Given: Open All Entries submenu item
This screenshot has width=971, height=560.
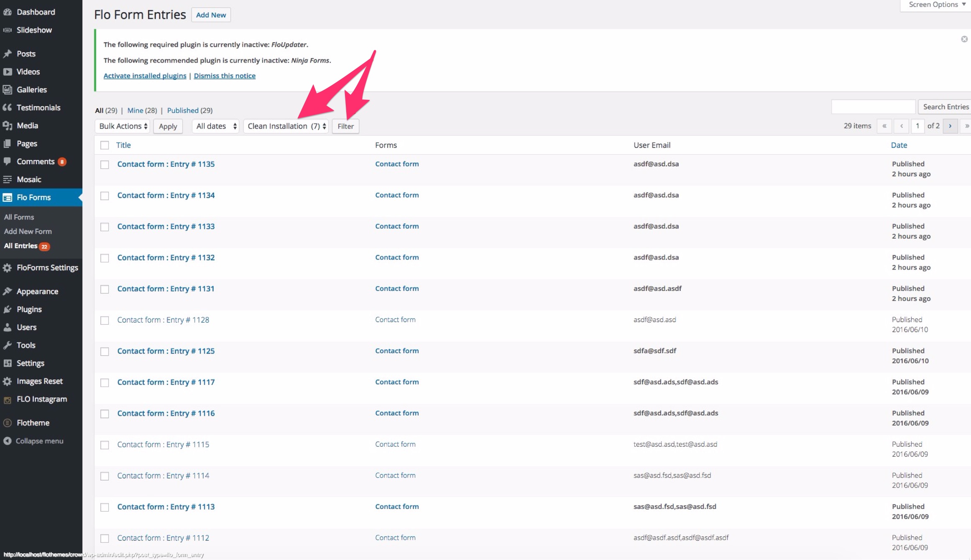Looking at the screenshot, I should (x=20, y=246).
